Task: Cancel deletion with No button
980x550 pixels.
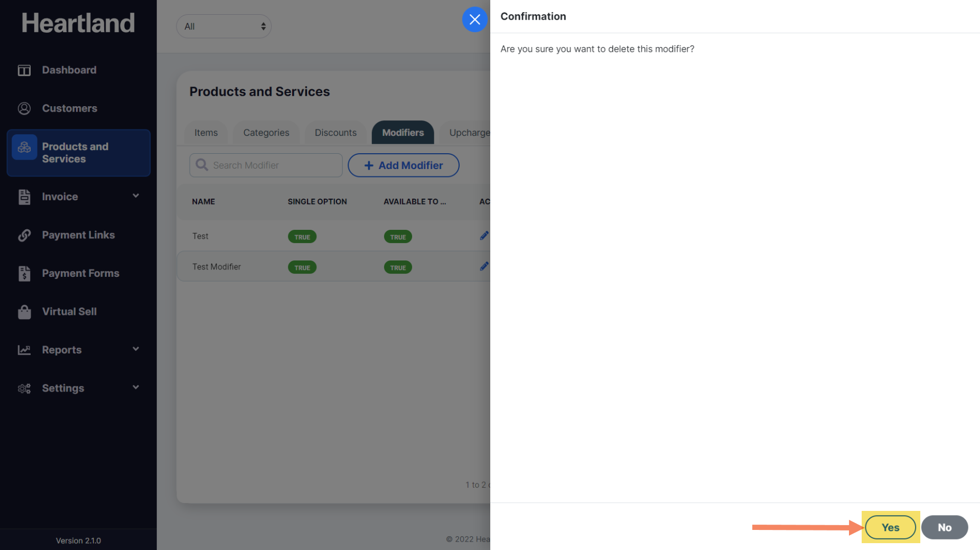Action: point(945,527)
